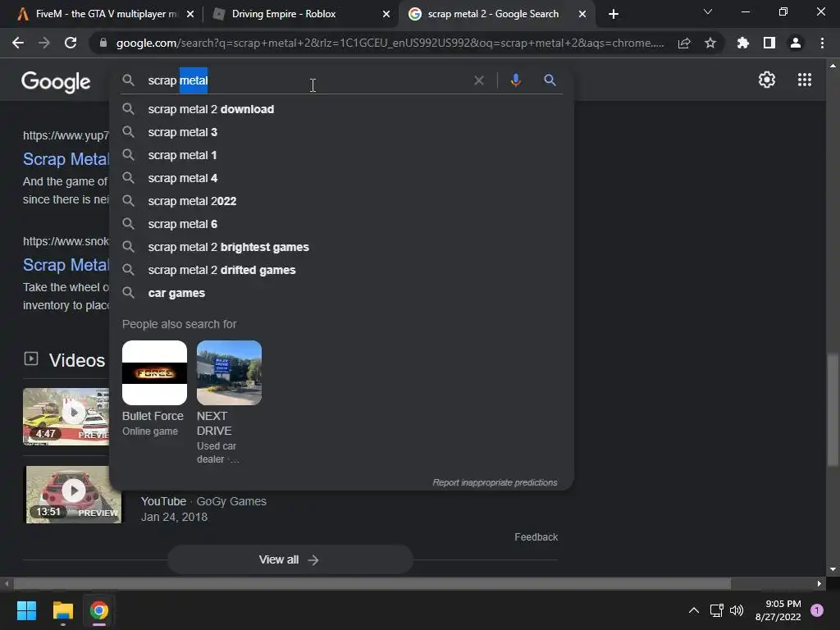This screenshot has width=840, height=630.
Task: Open a new browser tab
Action: [x=614, y=14]
